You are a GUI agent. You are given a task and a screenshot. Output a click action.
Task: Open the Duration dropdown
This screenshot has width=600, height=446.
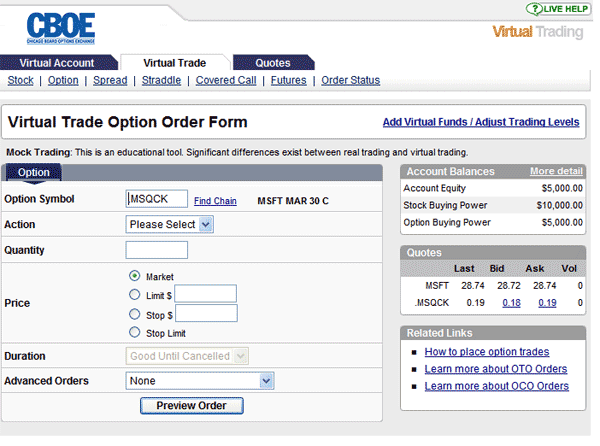point(188,356)
